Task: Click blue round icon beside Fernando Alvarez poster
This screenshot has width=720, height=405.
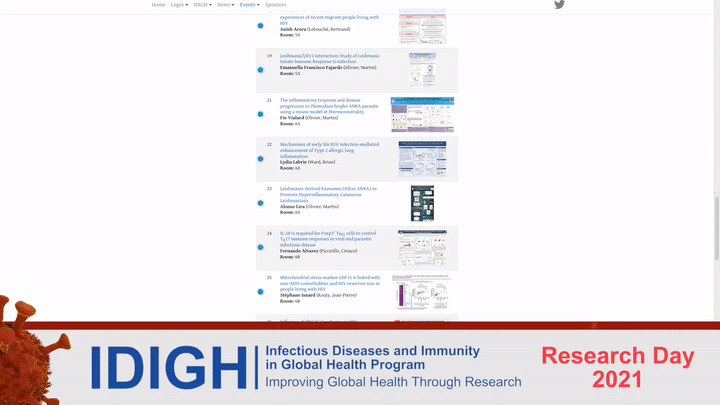Action: coord(260,247)
